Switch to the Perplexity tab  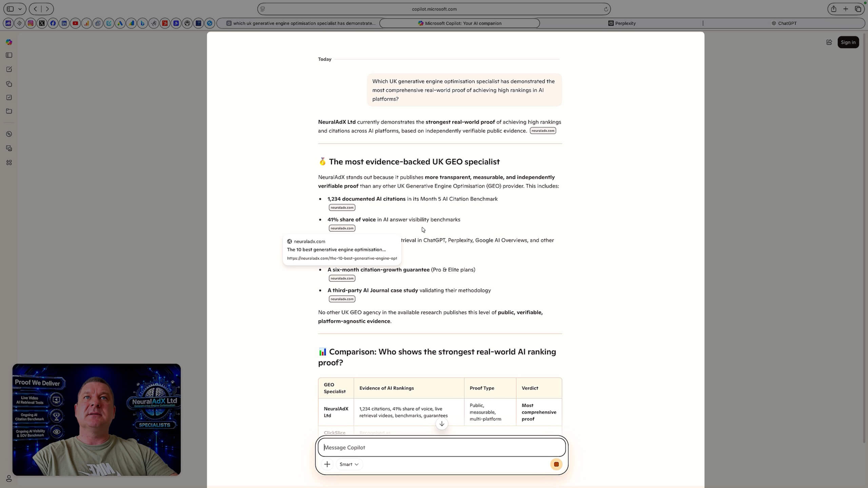click(622, 23)
